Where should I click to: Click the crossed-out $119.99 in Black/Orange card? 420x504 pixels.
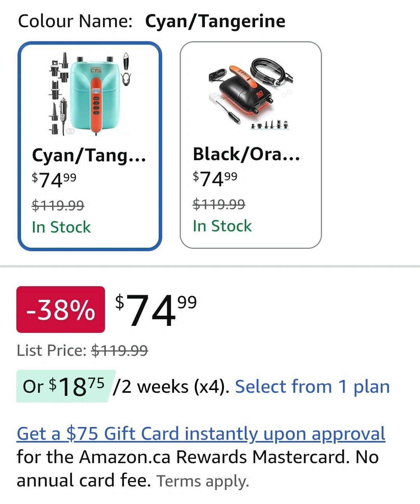click(x=219, y=204)
